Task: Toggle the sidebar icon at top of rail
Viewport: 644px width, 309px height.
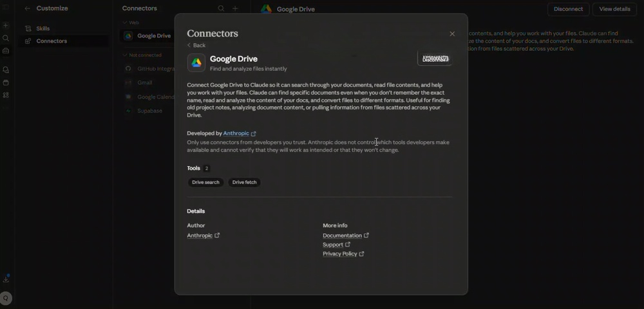Action: pos(6,7)
